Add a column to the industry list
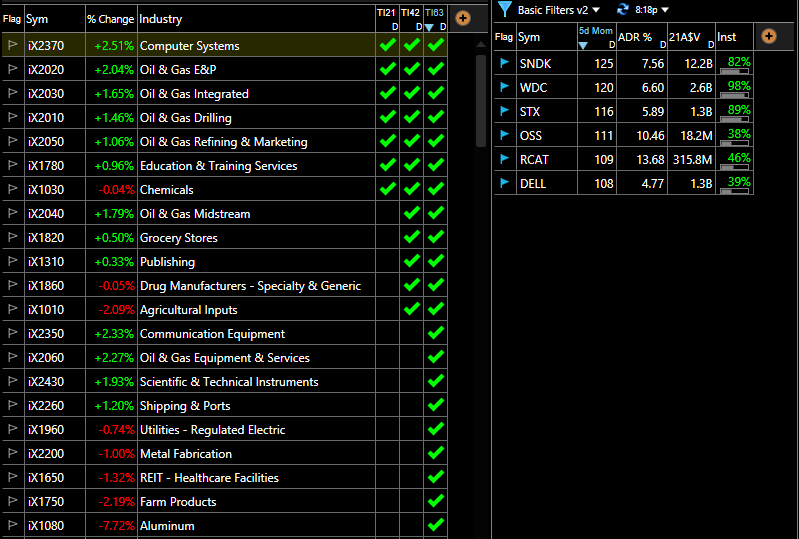Image resolution: width=799 pixels, height=539 pixels. (x=463, y=18)
